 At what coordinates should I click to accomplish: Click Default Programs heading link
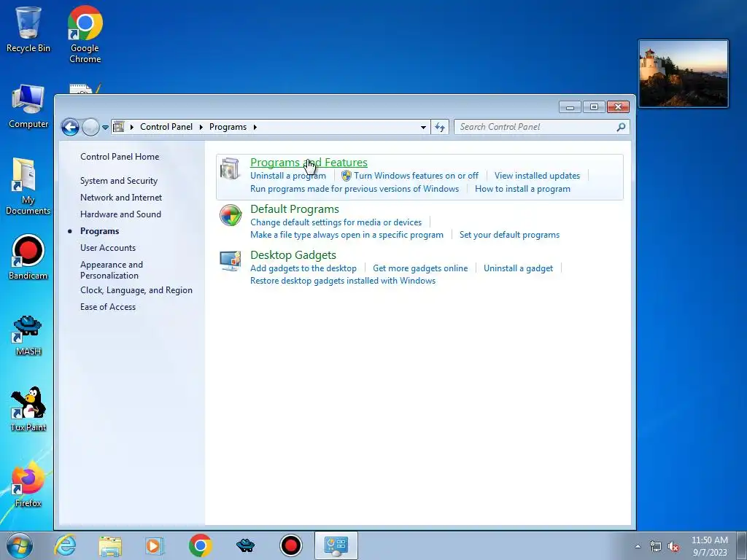coord(295,209)
